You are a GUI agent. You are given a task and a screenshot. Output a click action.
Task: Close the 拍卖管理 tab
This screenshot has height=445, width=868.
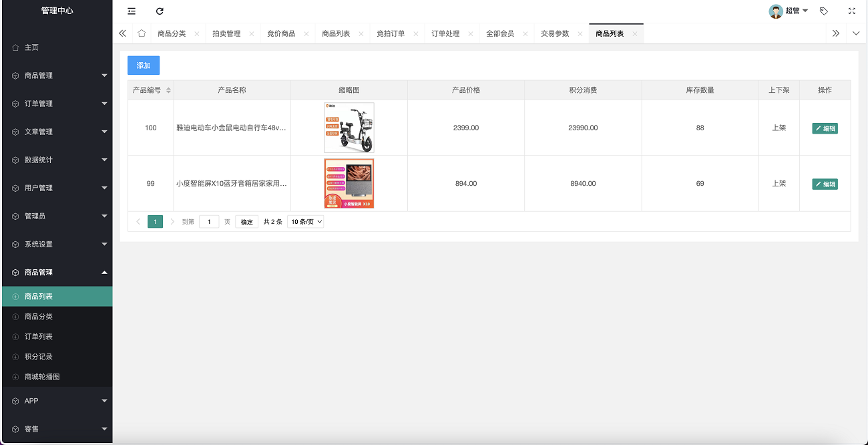252,33
